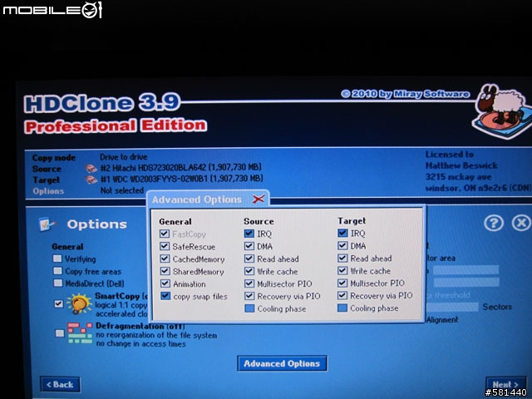Uncheck Source DMA checkbox
Viewport: 532px width, 399px height.
pyautogui.click(x=249, y=246)
